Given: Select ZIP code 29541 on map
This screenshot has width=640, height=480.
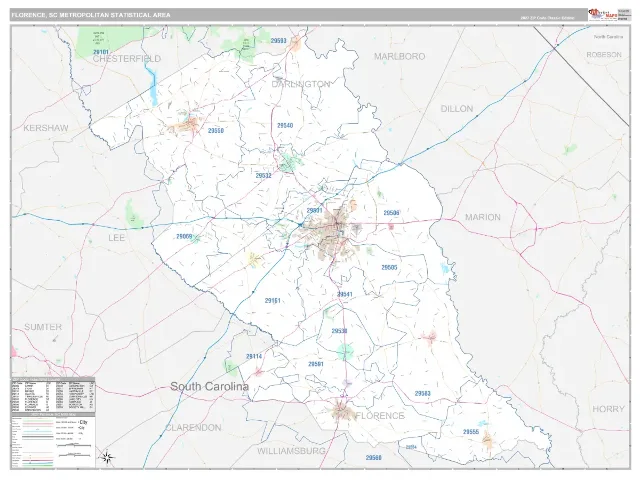Looking at the screenshot, I should pyautogui.click(x=345, y=294).
